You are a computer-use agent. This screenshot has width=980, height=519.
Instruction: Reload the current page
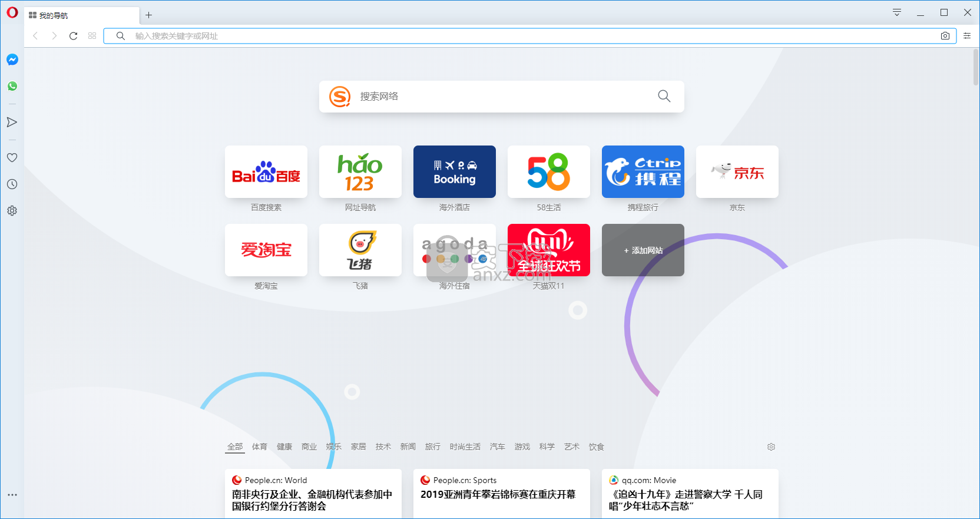click(x=73, y=36)
